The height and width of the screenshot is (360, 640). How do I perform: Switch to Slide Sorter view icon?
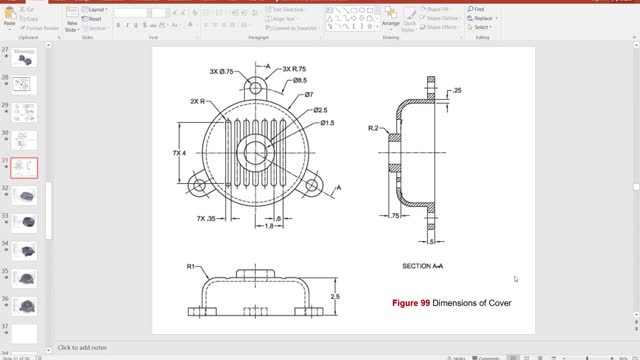point(527,358)
